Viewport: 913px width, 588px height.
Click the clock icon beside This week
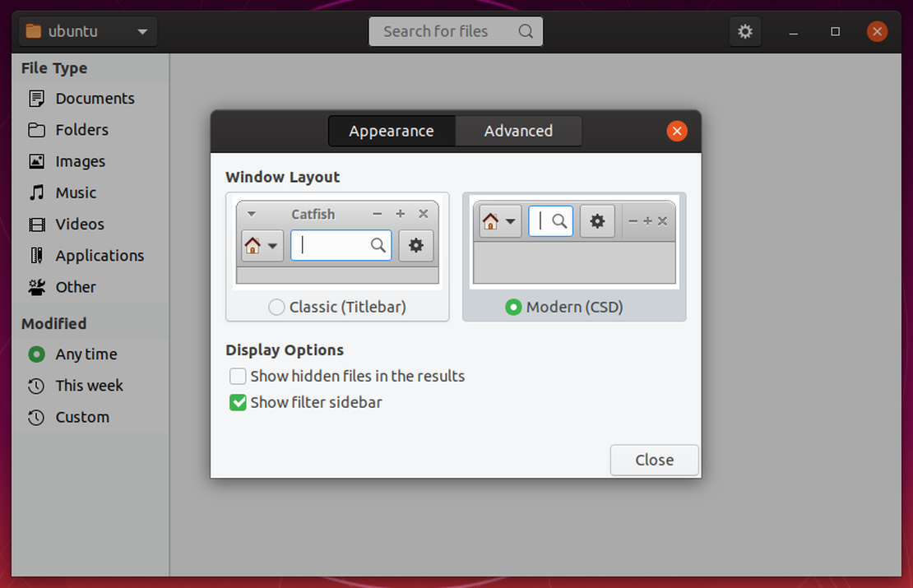click(36, 386)
